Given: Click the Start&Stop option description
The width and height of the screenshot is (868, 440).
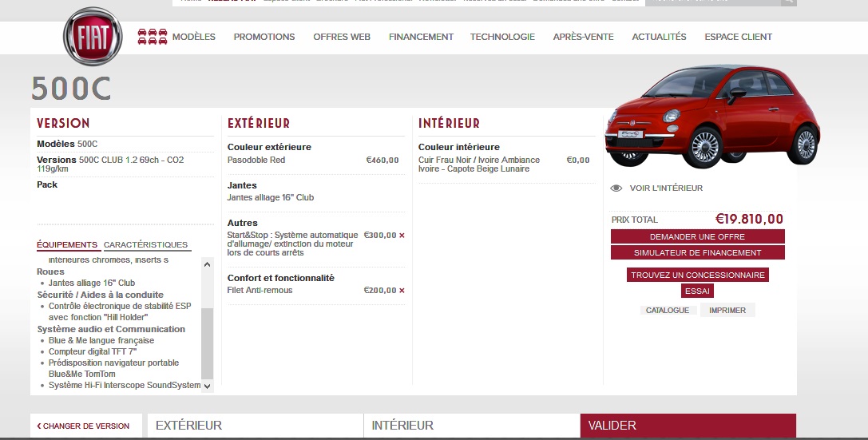Looking at the screenshot, I should (x=293, y=244).
